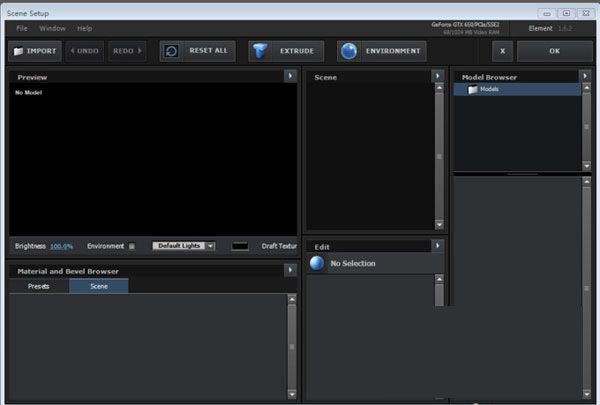Click the Scene Setup window title

point(28,13)
